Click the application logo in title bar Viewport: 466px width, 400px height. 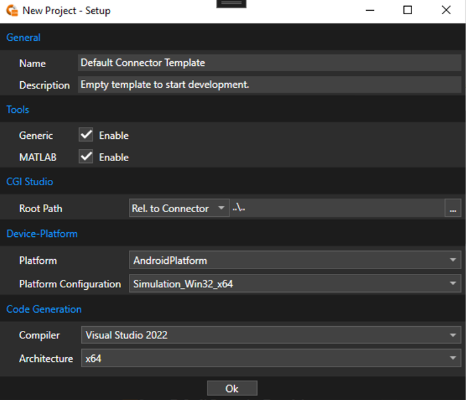coord(12,11)
